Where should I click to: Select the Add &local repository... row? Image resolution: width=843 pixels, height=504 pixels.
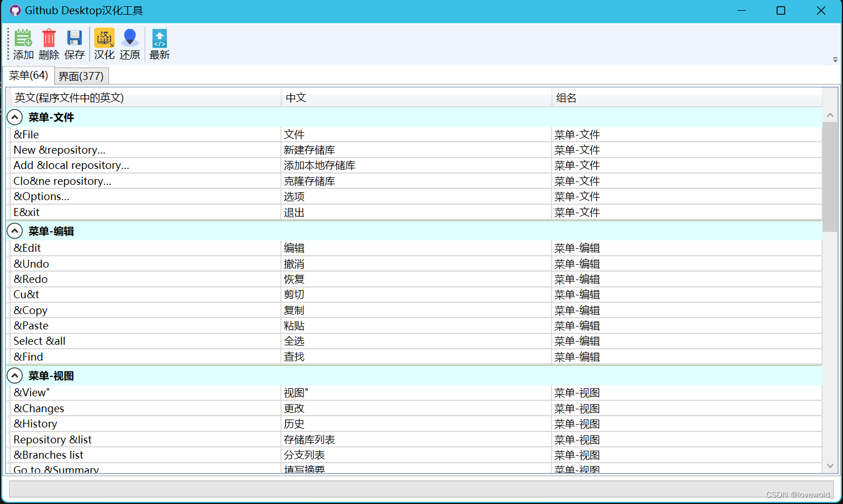click(x=416, y=166)
